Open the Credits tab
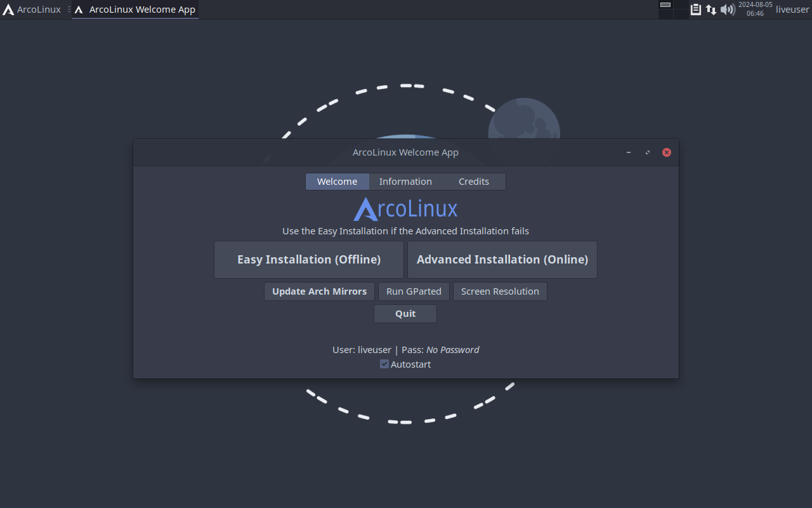812x508 pixels. click(x=474, y=182)
